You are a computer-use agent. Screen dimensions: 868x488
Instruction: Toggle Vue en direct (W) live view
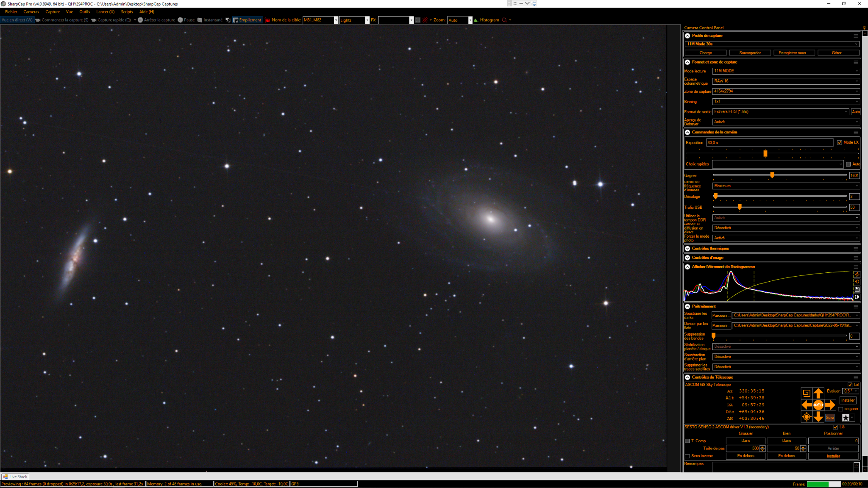(x=17, y=20)
